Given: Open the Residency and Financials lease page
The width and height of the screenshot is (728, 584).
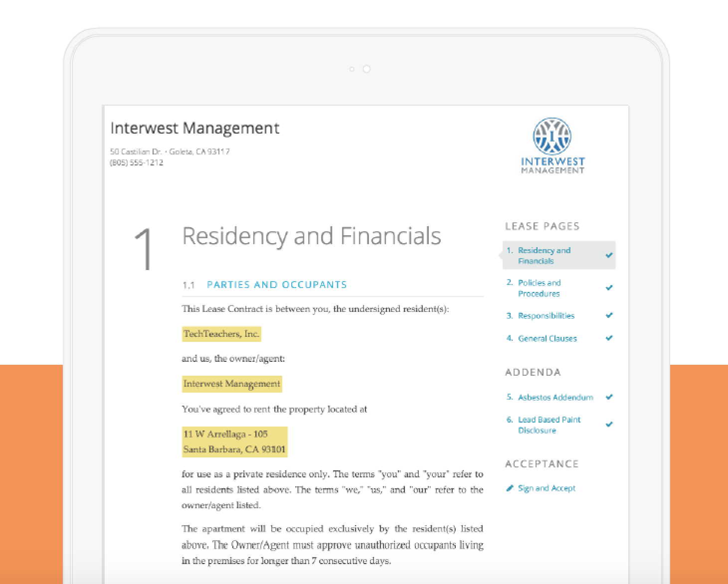Looking at the screenshot, I should [x=545, y=255].
